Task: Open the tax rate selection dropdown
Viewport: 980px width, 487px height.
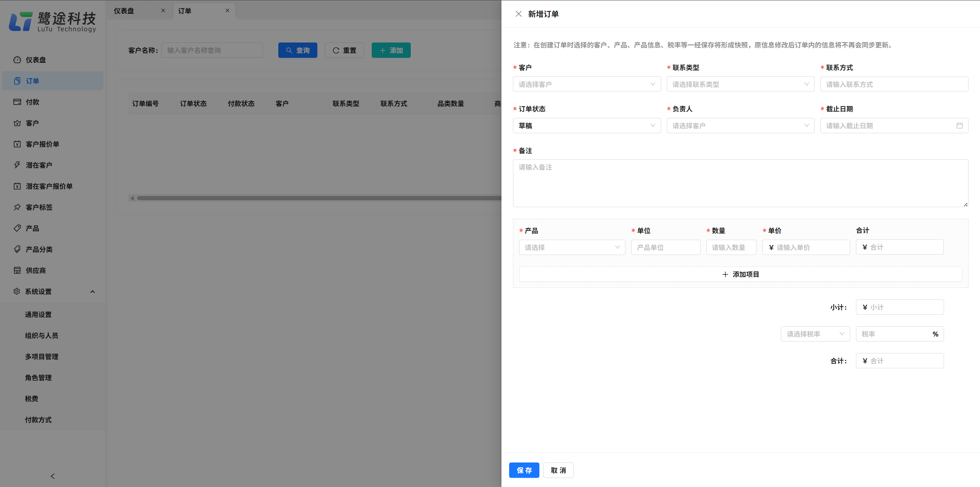Action: point(815,334)
